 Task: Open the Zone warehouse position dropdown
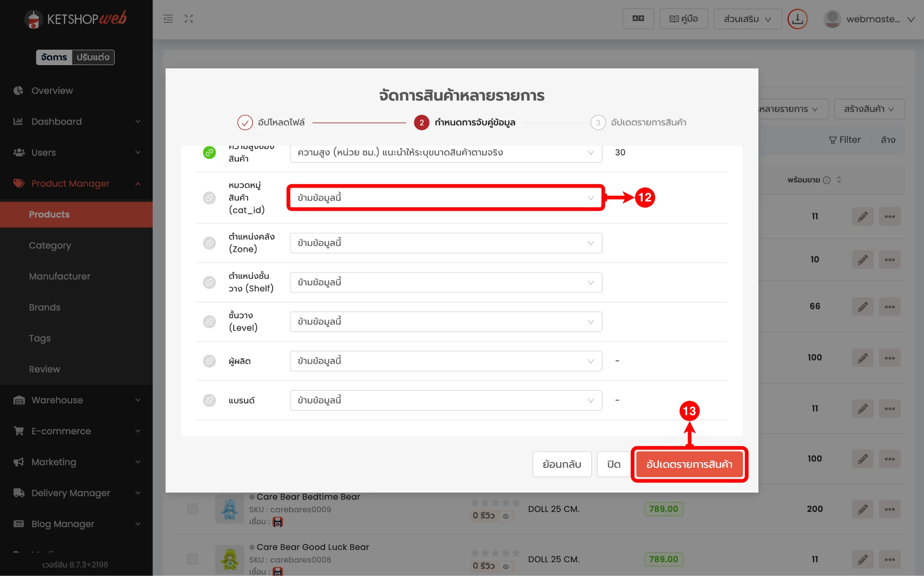446,243
